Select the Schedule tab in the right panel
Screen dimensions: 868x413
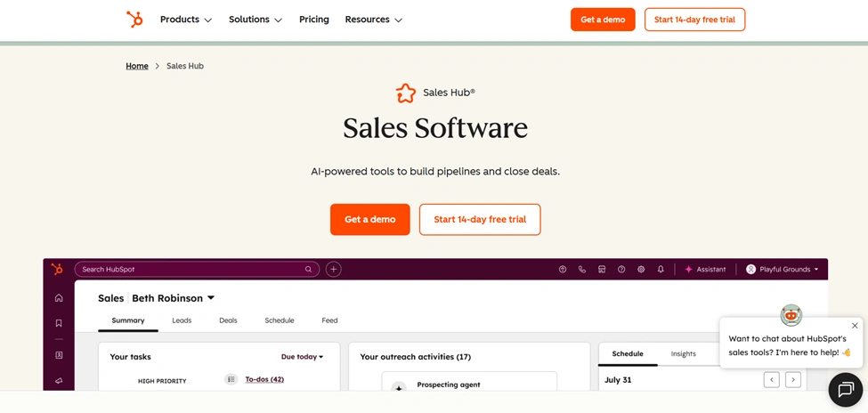click(x=628, y=353)
